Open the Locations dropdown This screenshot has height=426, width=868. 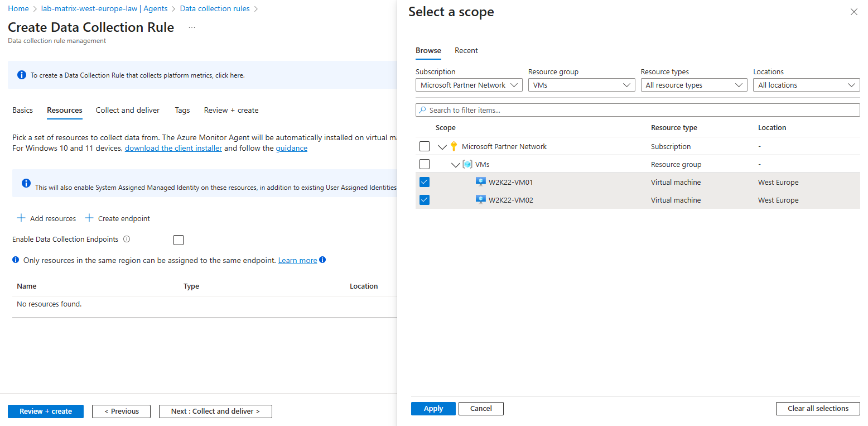pos(807,85)
